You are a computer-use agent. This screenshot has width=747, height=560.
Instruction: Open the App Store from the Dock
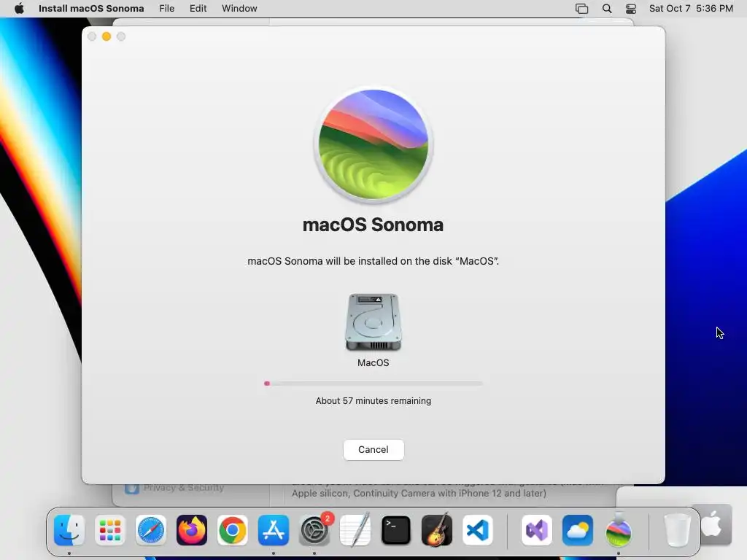click(x=274, y=530)
